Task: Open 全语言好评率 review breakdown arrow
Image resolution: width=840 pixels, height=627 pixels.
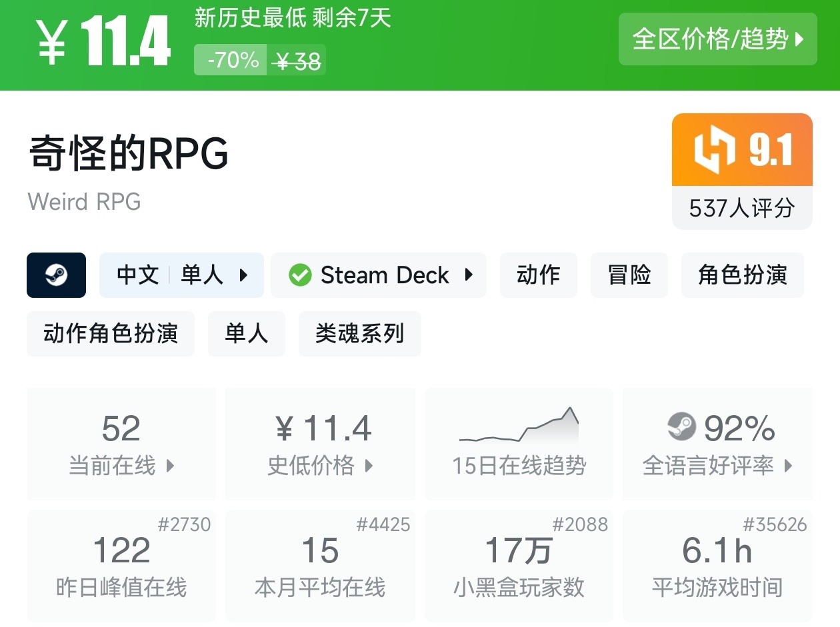Action: 788,466
